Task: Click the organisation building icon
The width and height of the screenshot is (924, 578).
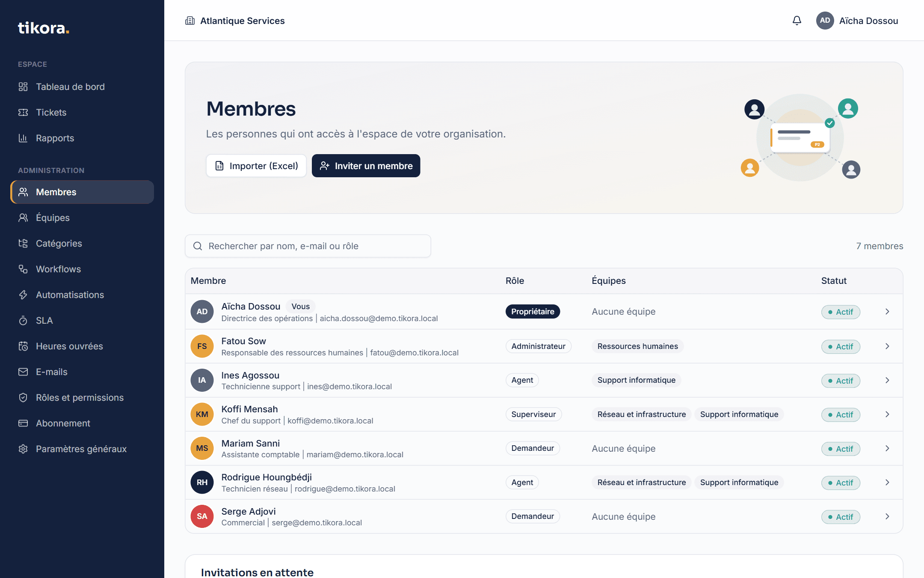Action: (x=190, y=21)
